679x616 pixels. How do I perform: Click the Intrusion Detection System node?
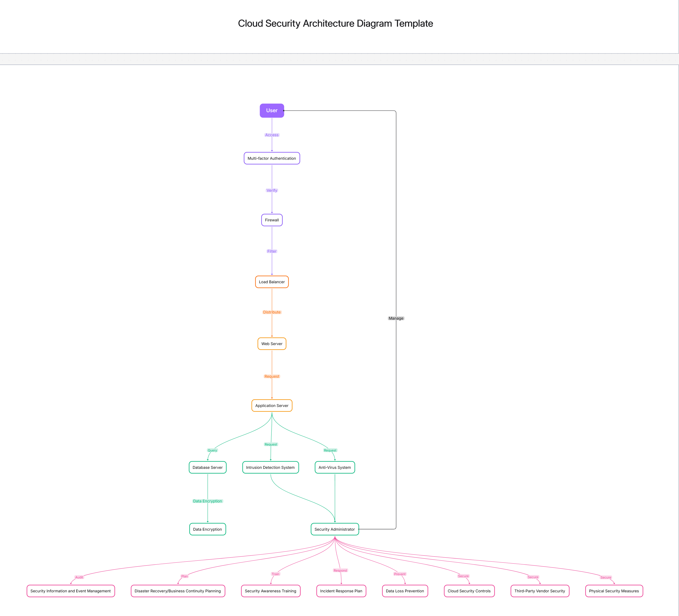(x=270, y=467)
